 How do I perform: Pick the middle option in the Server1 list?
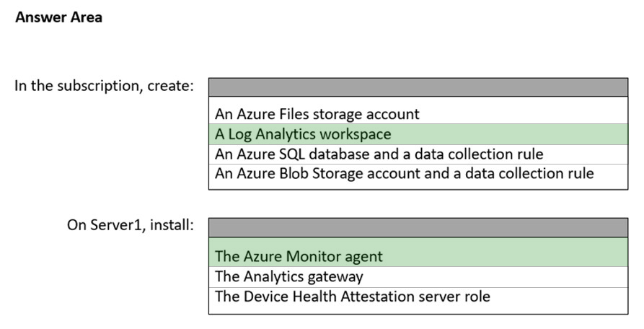[289, 276]
